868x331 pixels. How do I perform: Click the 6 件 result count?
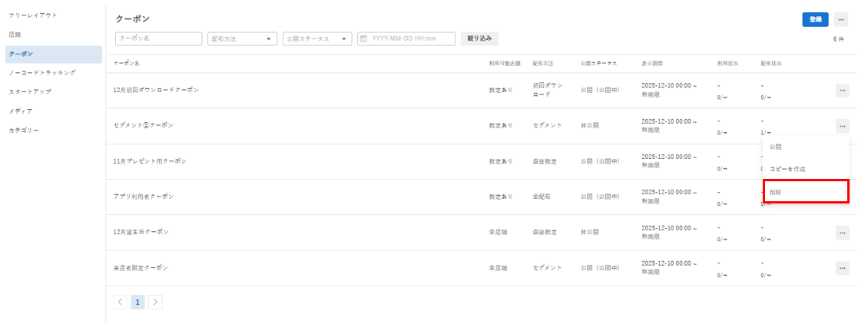tap(838, 39)
